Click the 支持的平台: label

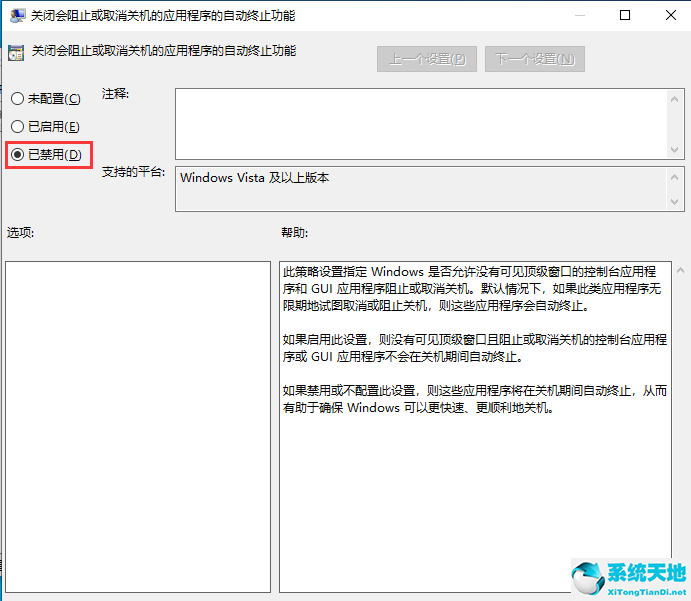coord(134,172)
